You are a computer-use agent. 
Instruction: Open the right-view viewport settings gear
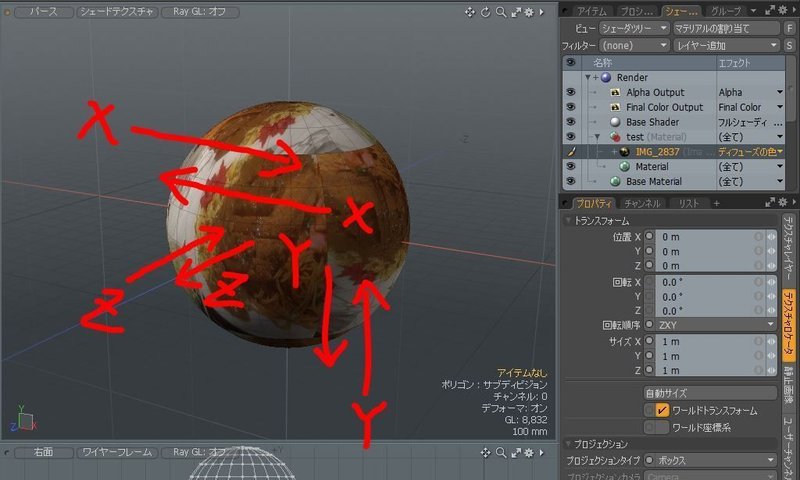pos(529,452)
